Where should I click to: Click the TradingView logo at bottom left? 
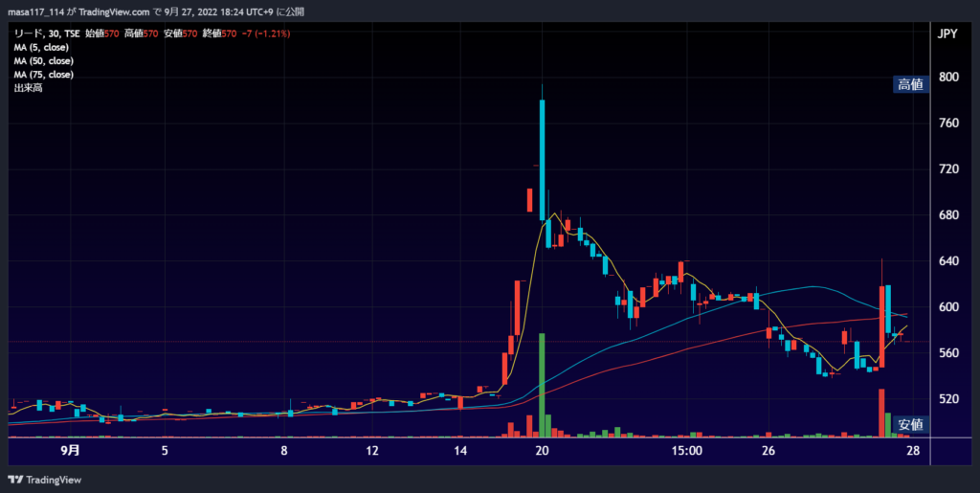(x=45, y=480)
